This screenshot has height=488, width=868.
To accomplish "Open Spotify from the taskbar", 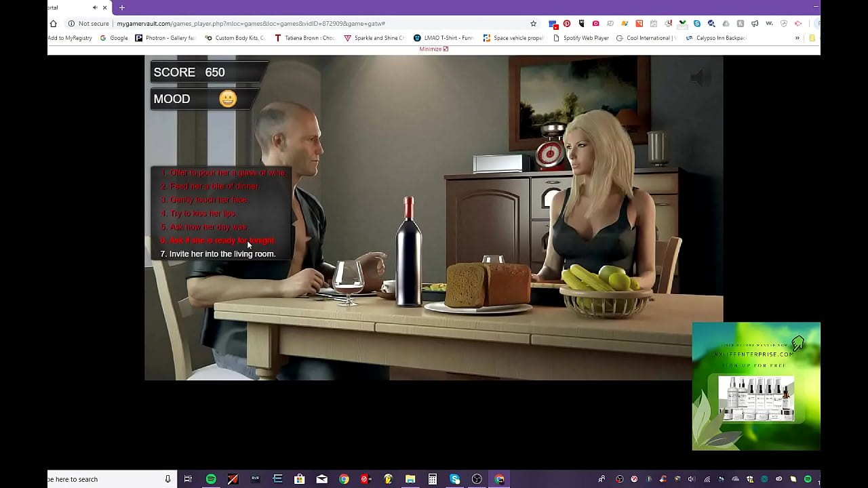I will (211, 479).
